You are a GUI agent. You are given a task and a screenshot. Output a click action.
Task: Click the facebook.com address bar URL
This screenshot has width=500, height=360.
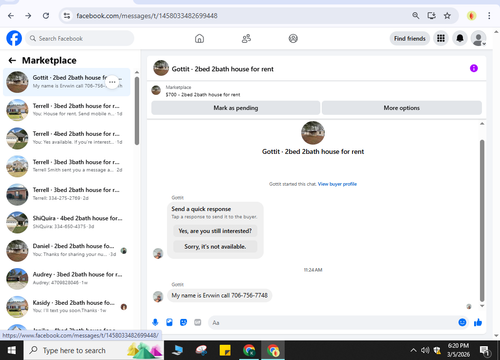coord(147,16)
